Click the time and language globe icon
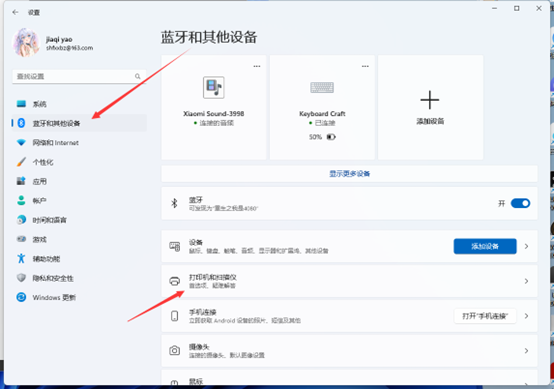This screenshot has width=554, height=389. pyautogui.click(x=21, y=220)
